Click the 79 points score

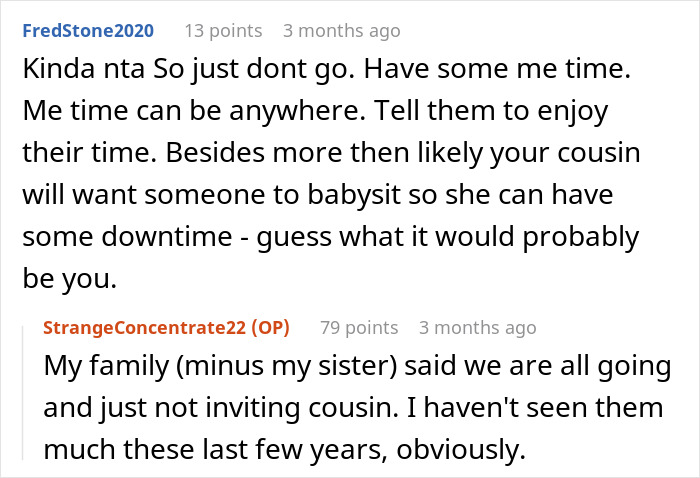(359, 327)
